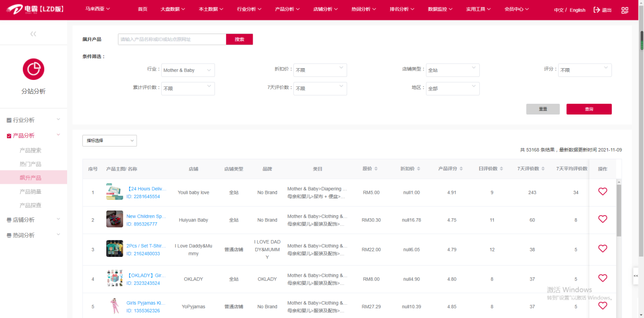The width and height of the screenshot is (644, 318).
Task: Click inside the 飙升产品 search input field
Action: (170, 39)
